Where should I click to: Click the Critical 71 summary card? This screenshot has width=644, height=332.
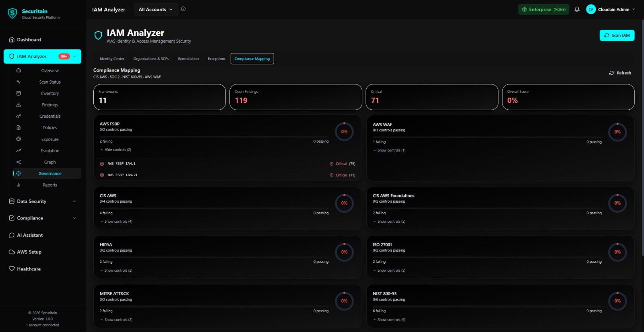tap(432, 97)
